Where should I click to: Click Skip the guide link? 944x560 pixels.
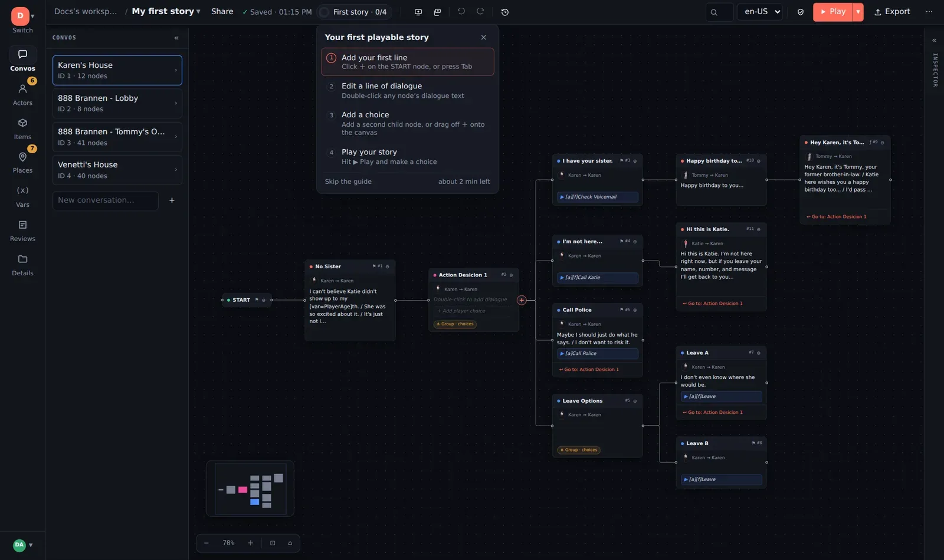[348, 182]
